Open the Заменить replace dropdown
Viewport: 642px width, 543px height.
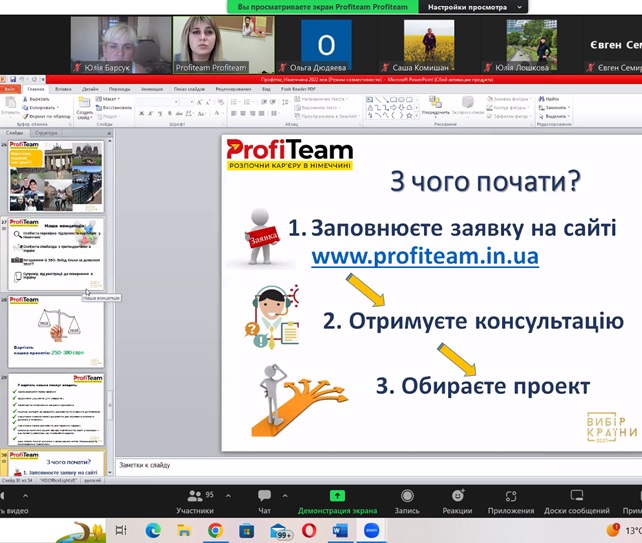click(x=554, y=108)
